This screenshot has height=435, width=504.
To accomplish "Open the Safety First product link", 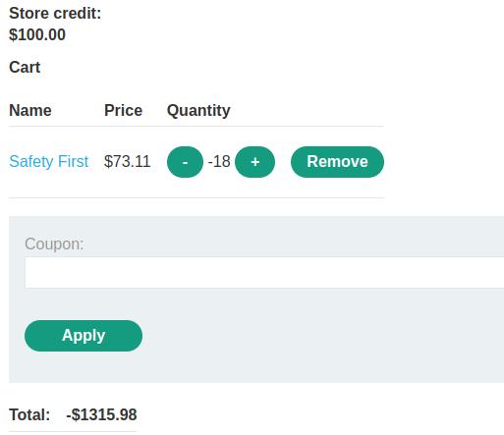I will [49, 161].
